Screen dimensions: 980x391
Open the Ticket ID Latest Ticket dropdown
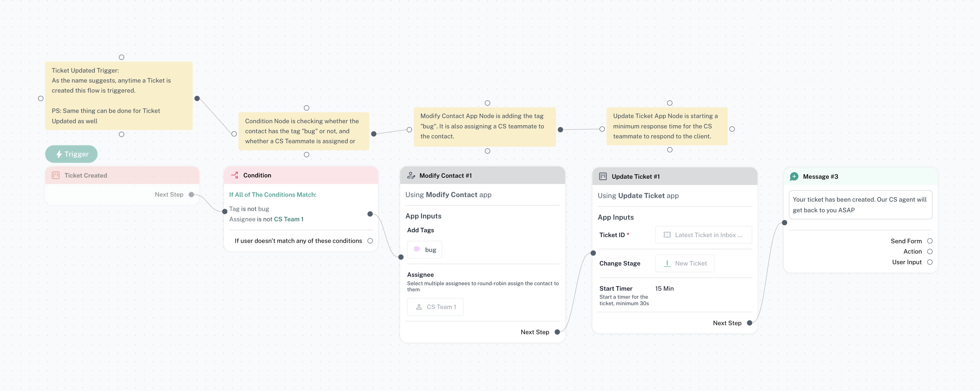pyautogui.click(x=704, y=235)
